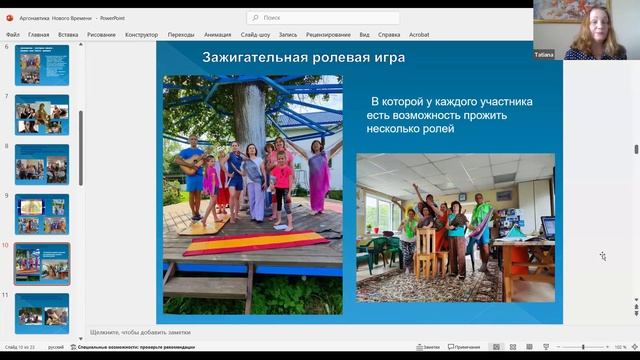Switch to Slide Sorter view icon
The width and height of the screenshot is (640, 360).
tap(513, 347)
